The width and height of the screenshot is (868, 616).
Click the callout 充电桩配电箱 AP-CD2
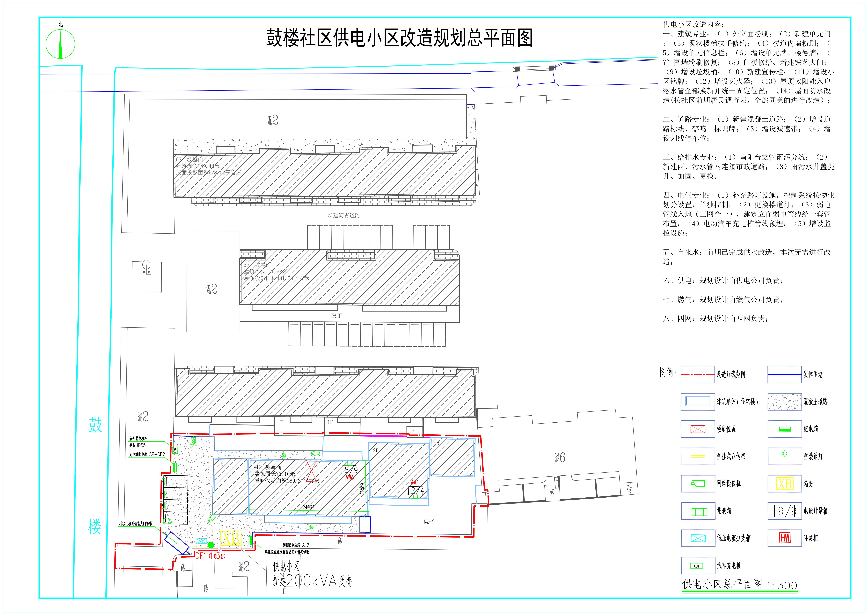tap(147, 454)
